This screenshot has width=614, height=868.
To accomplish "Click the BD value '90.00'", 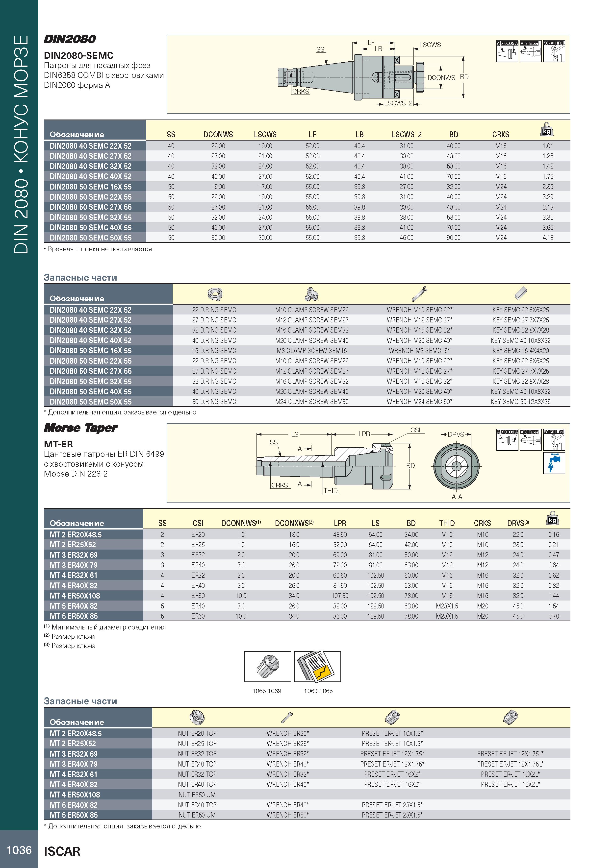I will [454, 238].
